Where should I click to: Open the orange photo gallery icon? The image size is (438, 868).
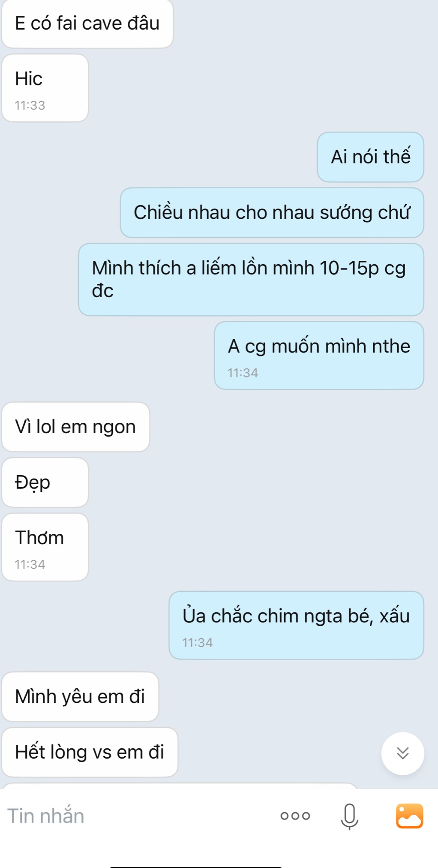coord(409,816)
